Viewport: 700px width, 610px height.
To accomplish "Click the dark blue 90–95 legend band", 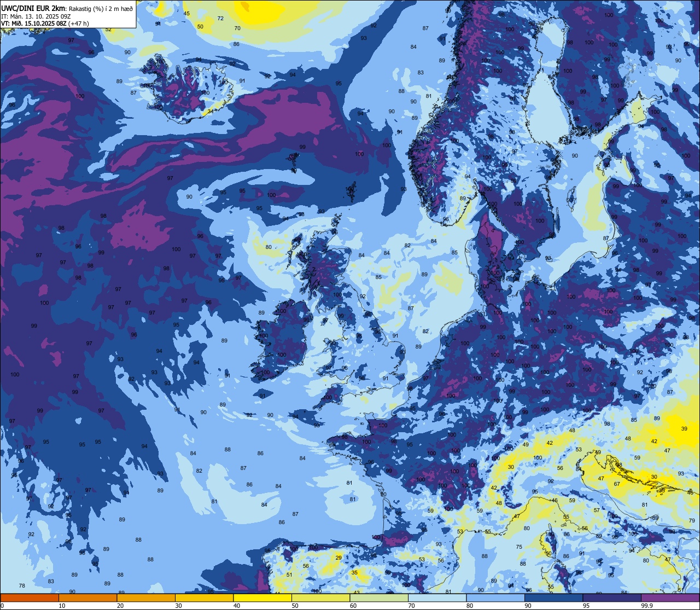I will 553,598.
